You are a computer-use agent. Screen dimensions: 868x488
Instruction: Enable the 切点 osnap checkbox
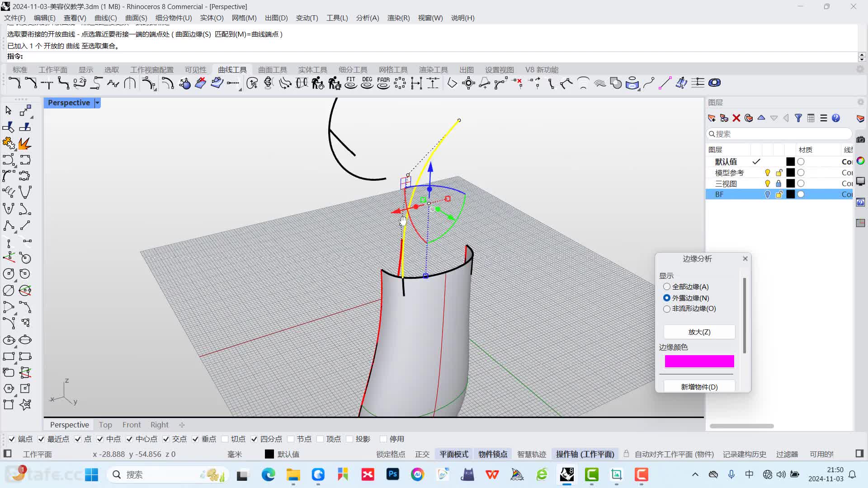point(225,439)
